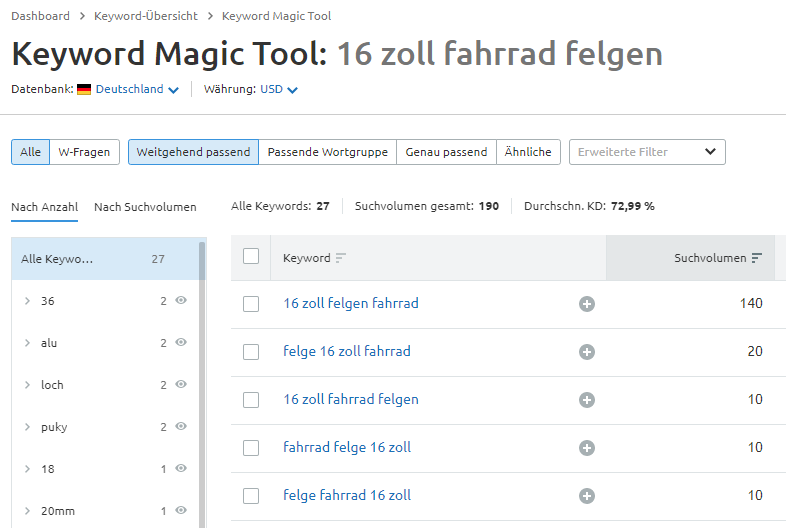Expand the 'puky' keyword group
The width and height of the screenshot is (786, 528).
point(27,427)
